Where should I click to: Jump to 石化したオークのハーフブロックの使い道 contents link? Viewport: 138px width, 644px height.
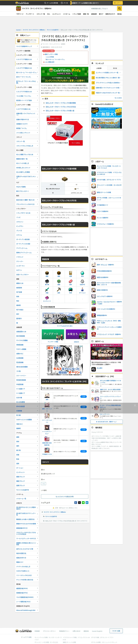pos(60,111)
